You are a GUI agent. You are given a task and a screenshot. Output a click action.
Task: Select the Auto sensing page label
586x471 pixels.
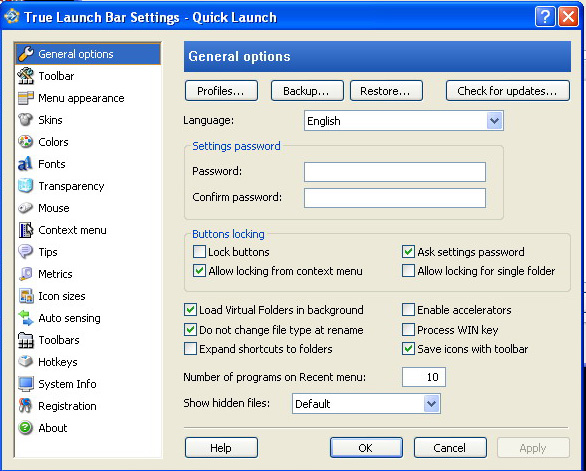coord(70,318)
